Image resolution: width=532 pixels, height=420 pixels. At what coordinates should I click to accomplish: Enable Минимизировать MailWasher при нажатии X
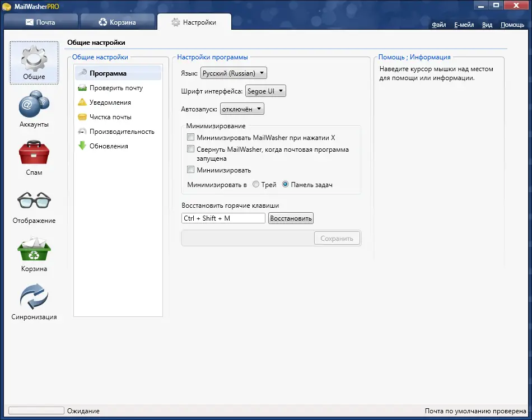point(190,137)
